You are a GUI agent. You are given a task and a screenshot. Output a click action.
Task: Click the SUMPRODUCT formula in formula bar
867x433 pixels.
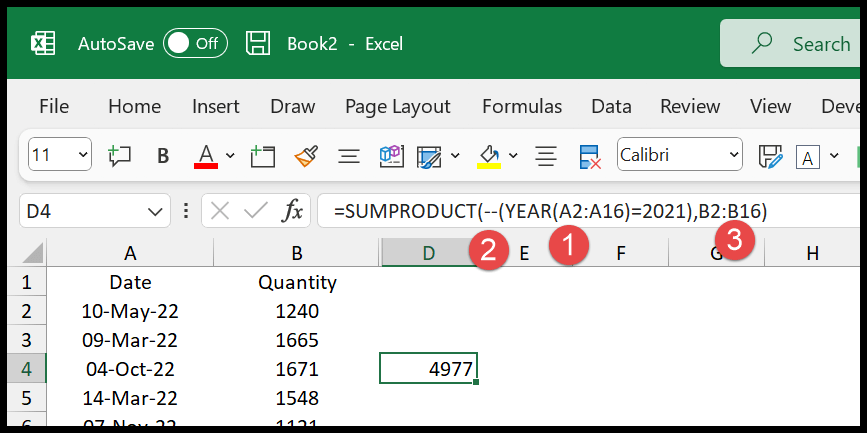tap(550, 211)
